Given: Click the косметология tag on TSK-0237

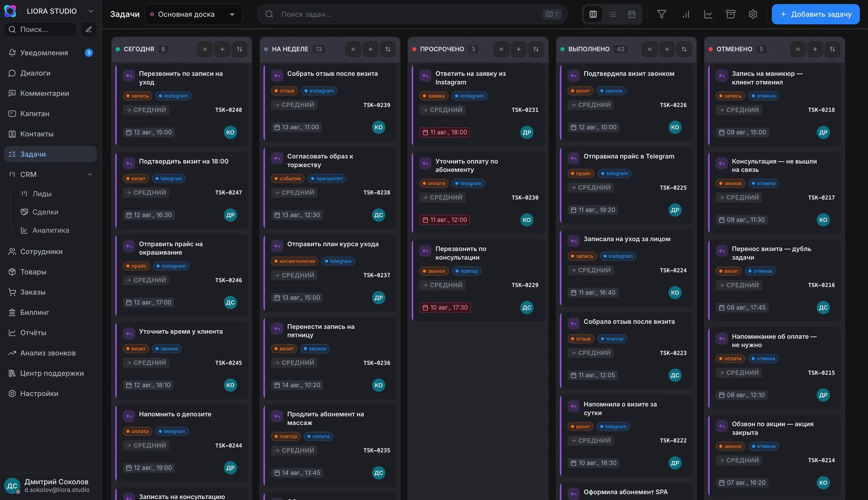Looking at the screenshot, I should click(295, 261).
